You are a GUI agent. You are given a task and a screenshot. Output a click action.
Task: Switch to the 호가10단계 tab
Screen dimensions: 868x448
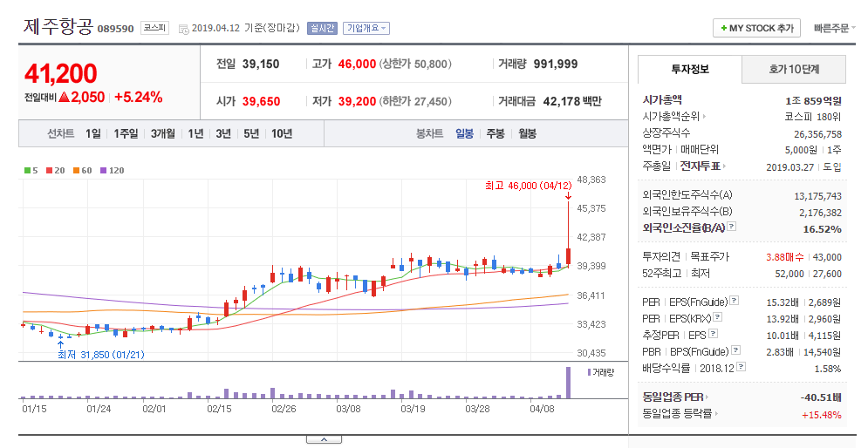[x=794, y=69]
